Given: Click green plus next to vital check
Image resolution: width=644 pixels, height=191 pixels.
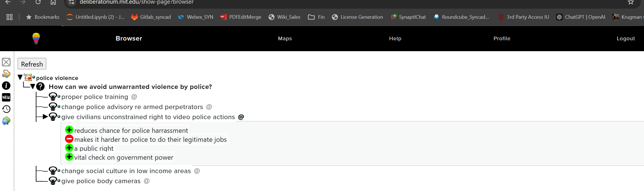Looking at the screenshot, I should click(x=69, y=157).
